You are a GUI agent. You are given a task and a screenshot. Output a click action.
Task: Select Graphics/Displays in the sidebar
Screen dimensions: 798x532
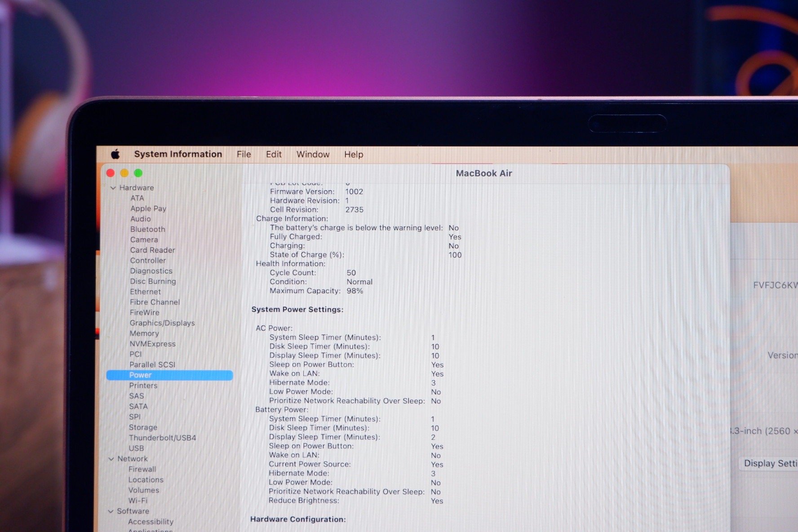(x=162, y=323)
